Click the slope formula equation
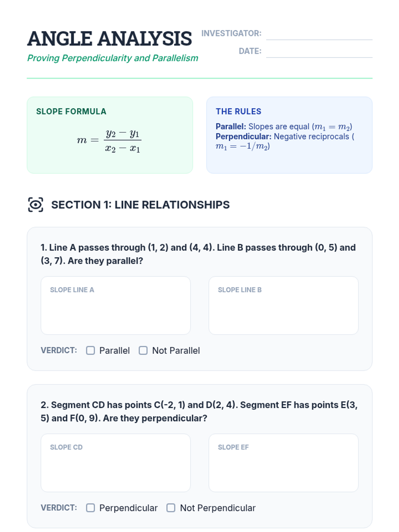399x532 pixels. [x=109, y=141]
